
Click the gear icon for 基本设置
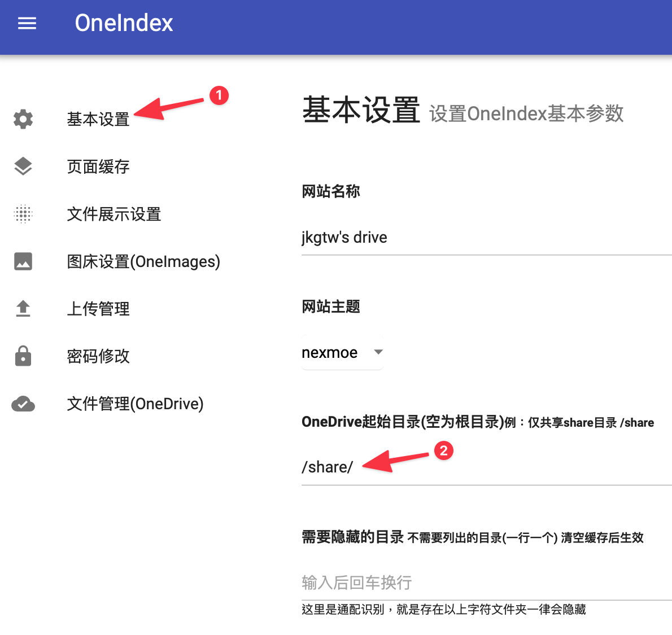(x=23, y=119)
